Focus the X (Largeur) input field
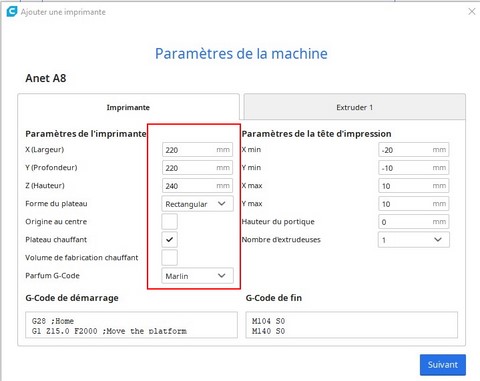480x381 pixels. coord(197,150)
